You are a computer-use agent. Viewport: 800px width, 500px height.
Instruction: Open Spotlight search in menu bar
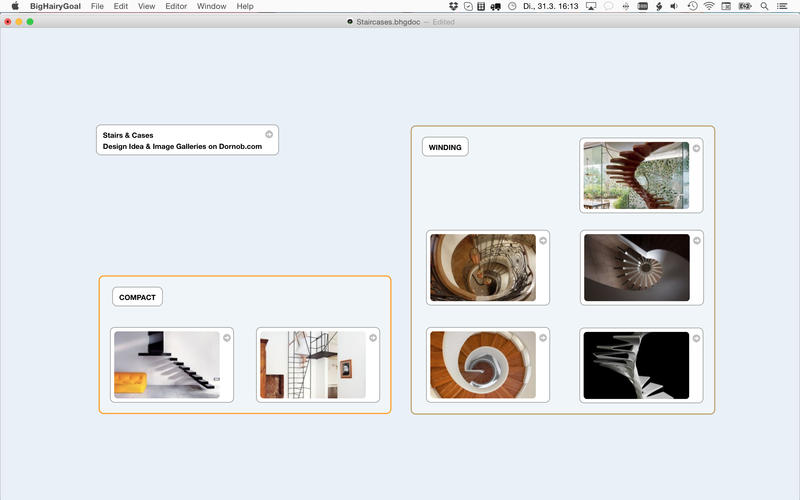[x=764, y=6]
